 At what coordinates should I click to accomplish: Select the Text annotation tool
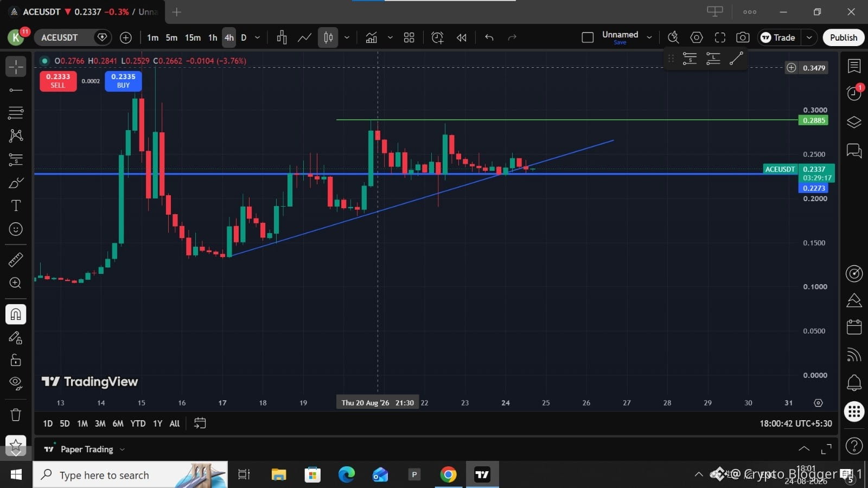[x=16, y=206]
